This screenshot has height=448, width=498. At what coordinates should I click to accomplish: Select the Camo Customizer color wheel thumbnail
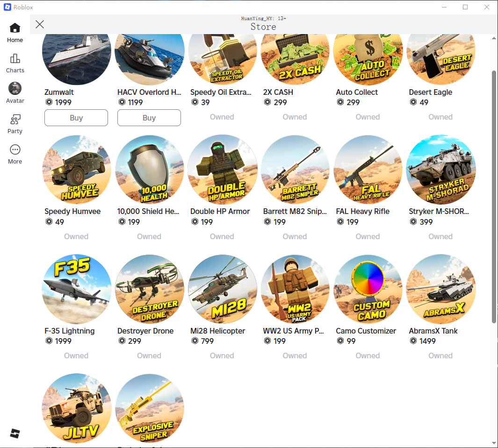tap(368, 289)
